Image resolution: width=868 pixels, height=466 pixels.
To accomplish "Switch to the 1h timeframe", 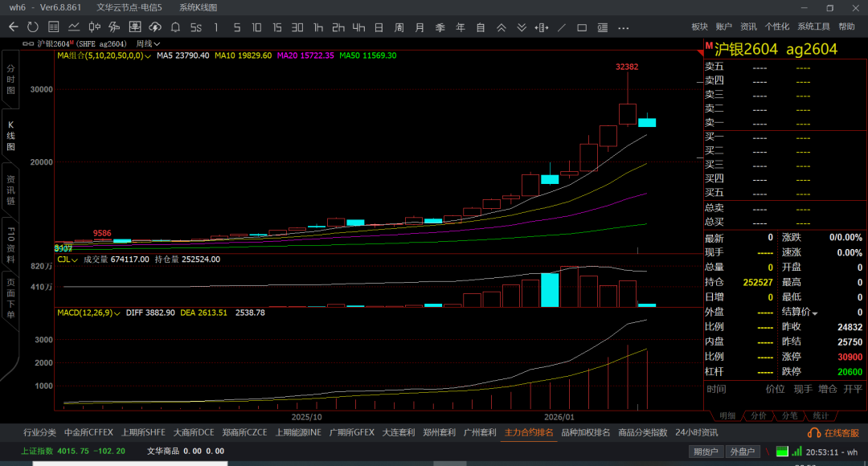I will click(318, 27).
